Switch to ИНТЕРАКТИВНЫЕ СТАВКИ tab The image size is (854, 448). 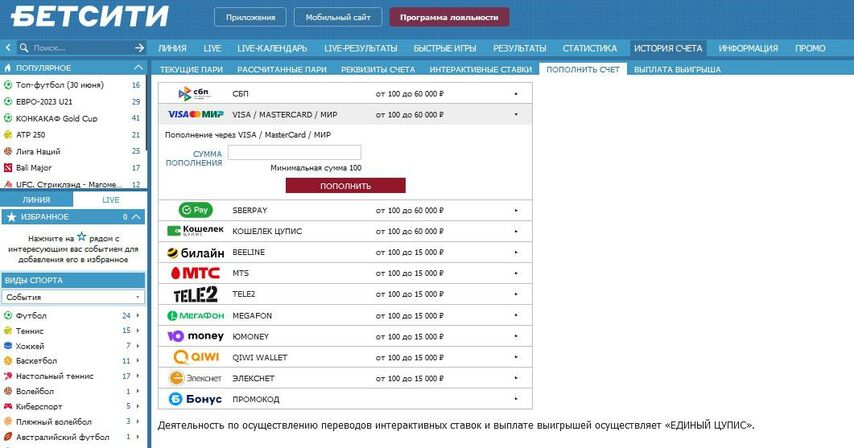pos(480,69)
